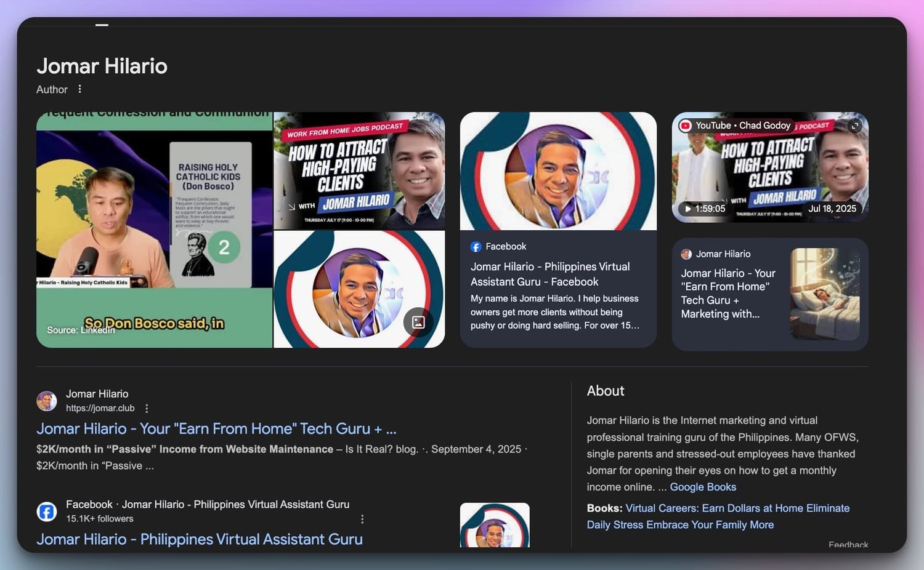The width and height of the screenshot is (924, 570).
Task: Open the Virtual Careers book link
Action: tap(718, 516)
